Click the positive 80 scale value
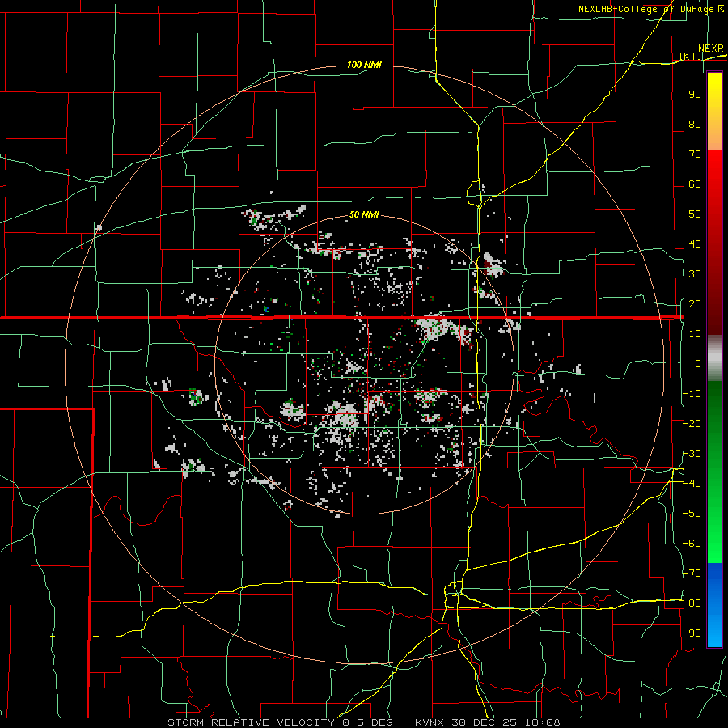 695,125
